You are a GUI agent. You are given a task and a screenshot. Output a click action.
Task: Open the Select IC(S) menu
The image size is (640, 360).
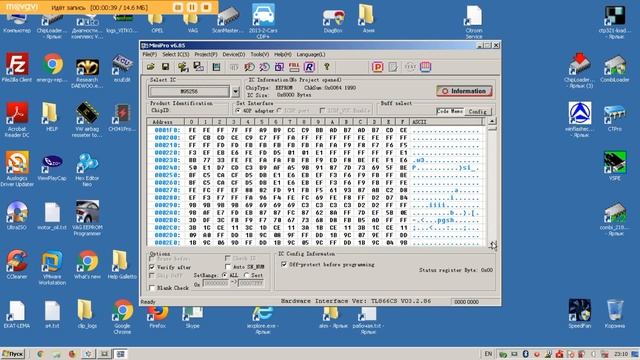[176, 54]
